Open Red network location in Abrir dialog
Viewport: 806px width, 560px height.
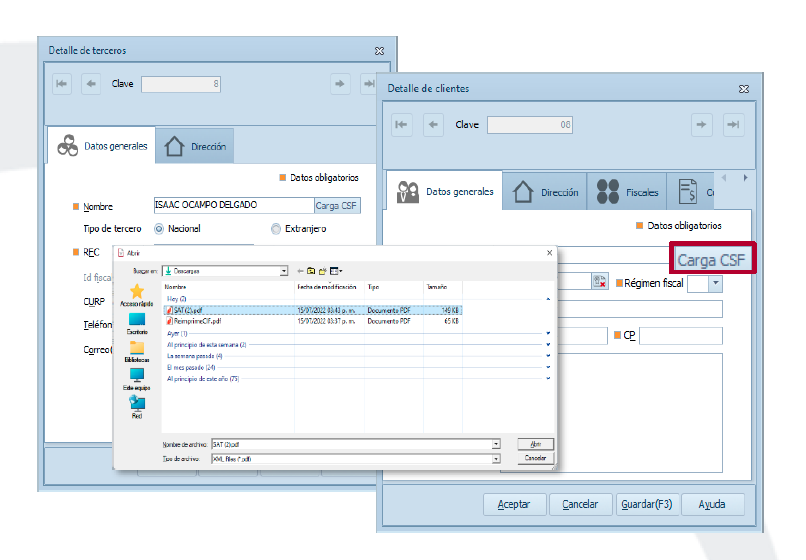tap(137, 407)
